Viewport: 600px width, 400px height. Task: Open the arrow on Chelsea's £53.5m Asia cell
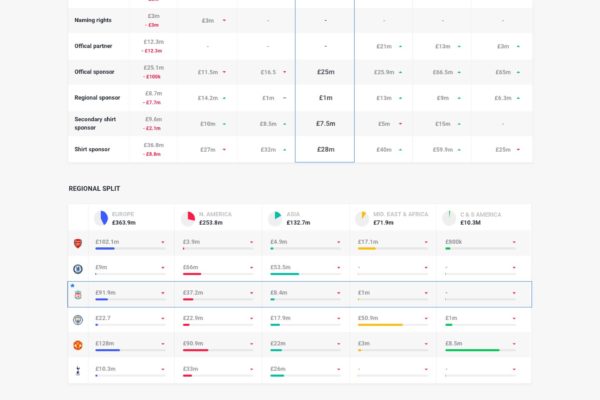(339, 268)
